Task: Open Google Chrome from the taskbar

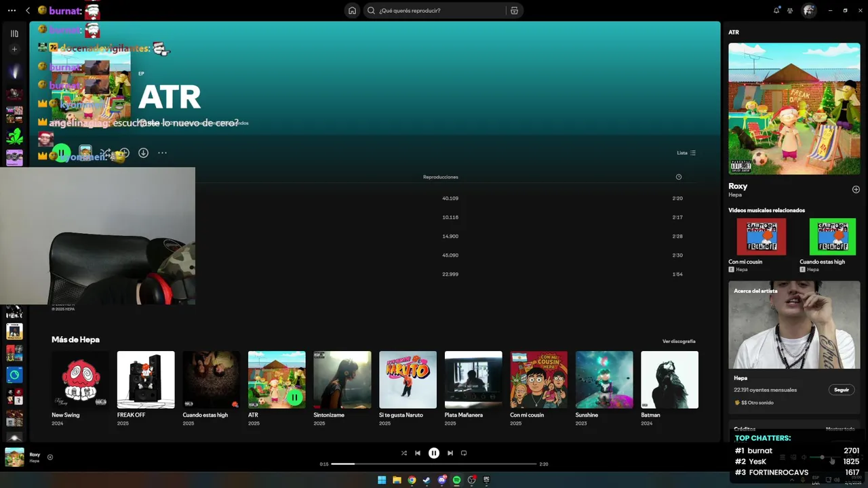Action: tap(412, 480)
